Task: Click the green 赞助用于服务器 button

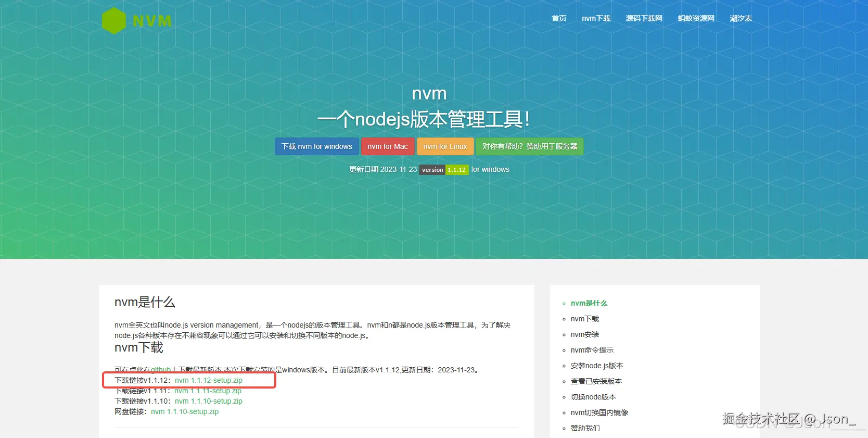Action: (x=530, y=146)
